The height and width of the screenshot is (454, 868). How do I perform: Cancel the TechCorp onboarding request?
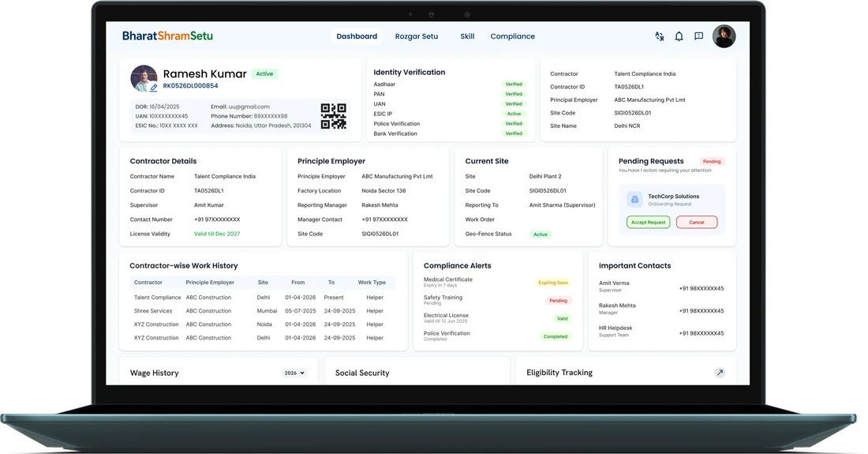click(x=697, y=222)
